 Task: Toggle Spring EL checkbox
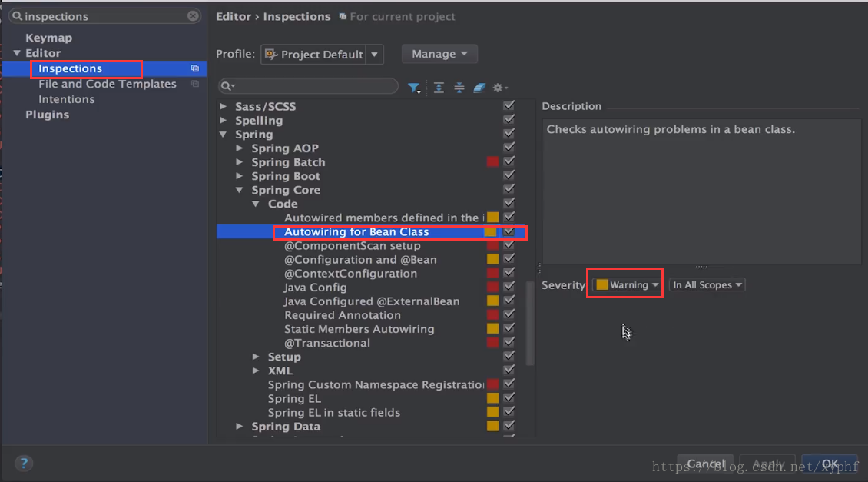tap(509, 397)
